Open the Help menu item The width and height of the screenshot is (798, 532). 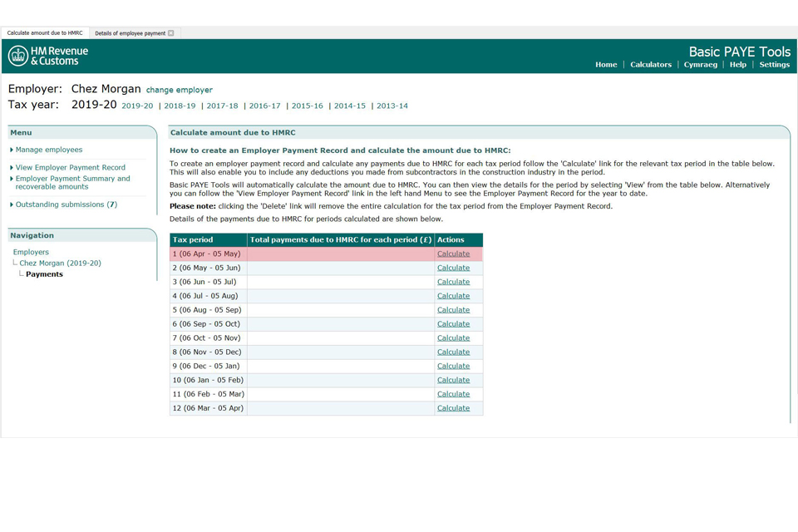[738, 65]
